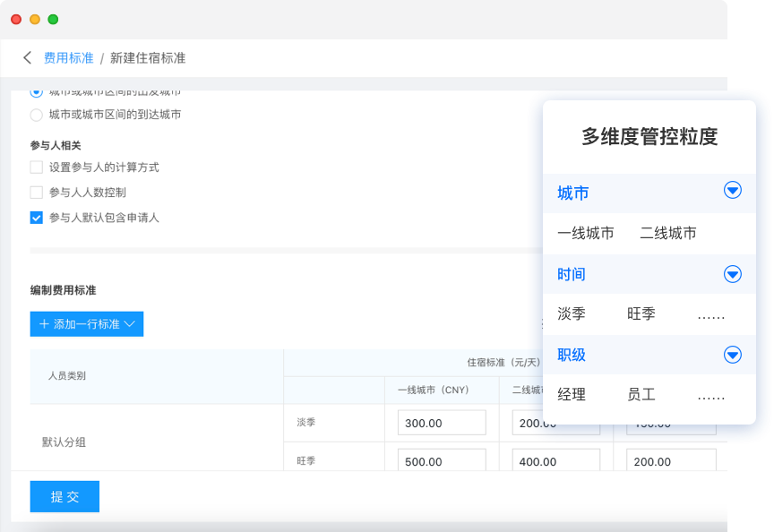Uncheck 参与人默认包含申请人

36,216
